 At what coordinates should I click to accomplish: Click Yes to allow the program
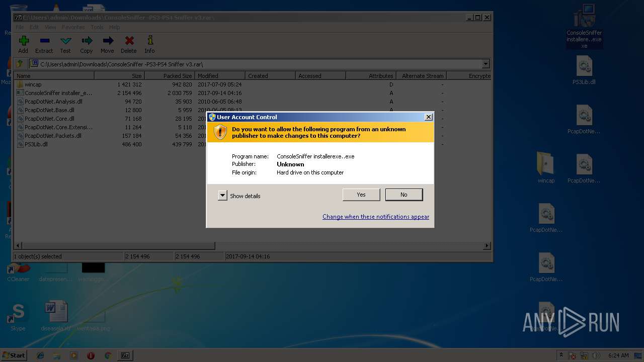click(361, 195)
